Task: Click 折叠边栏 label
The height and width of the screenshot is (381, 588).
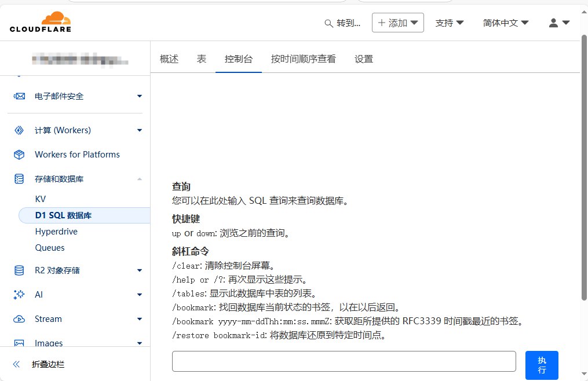Action: pos(48,364)
